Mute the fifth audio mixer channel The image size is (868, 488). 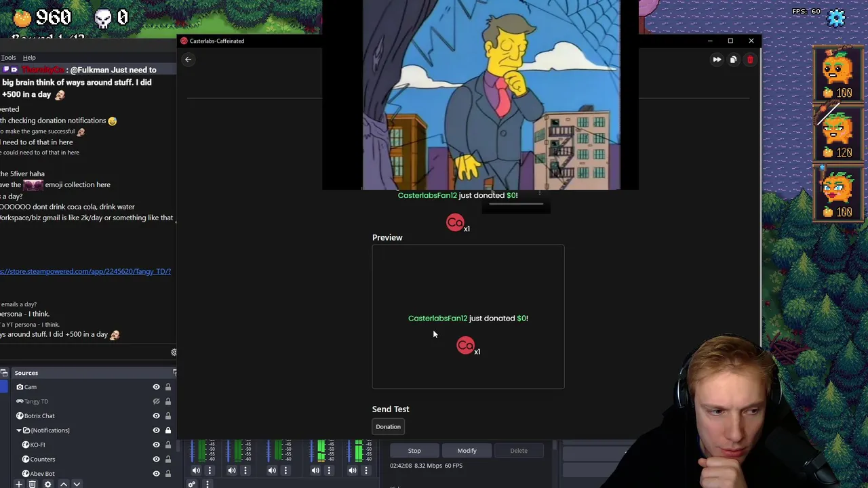(353, 470)
